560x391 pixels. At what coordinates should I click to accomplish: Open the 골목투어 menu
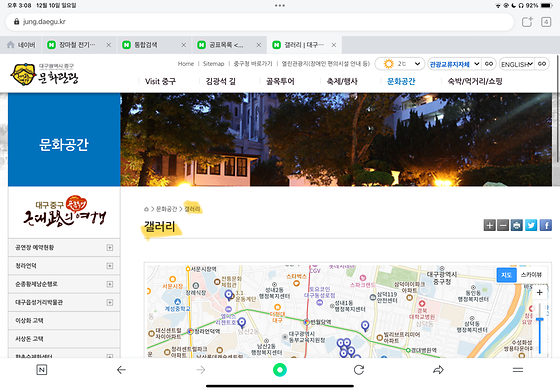(280, 81)
